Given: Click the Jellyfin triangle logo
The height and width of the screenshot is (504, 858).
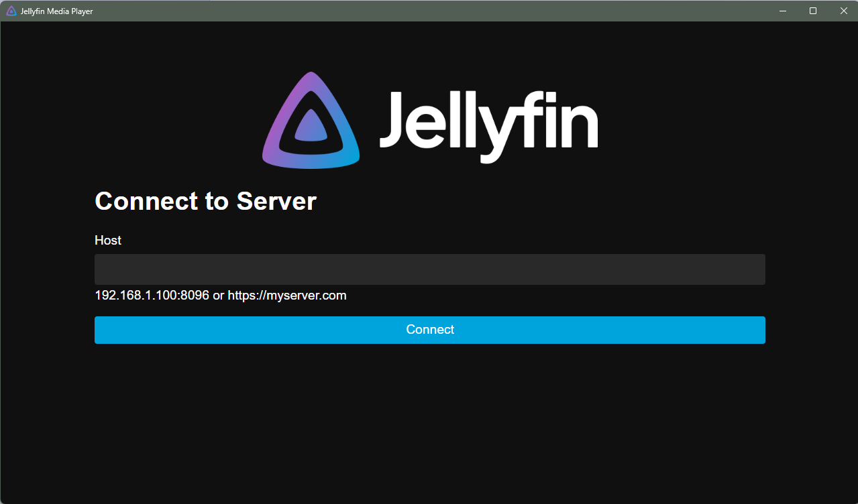Looking at the screenshot, I should (311, 120).
